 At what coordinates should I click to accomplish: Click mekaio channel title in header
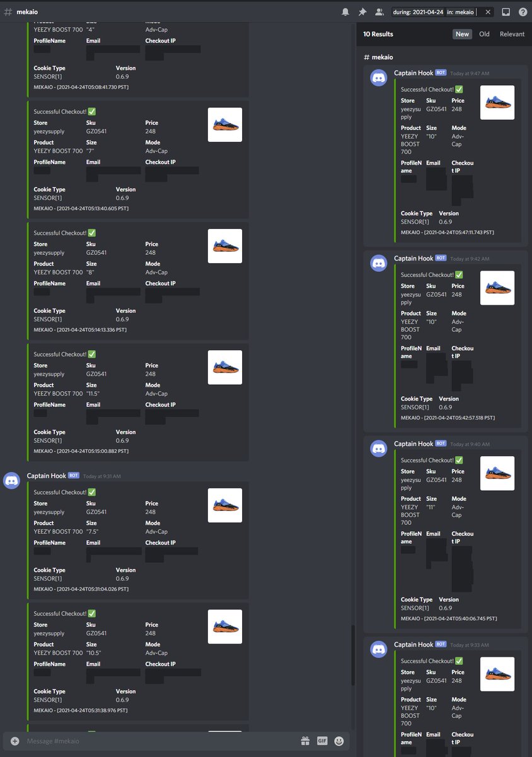(x=28, y=11)
